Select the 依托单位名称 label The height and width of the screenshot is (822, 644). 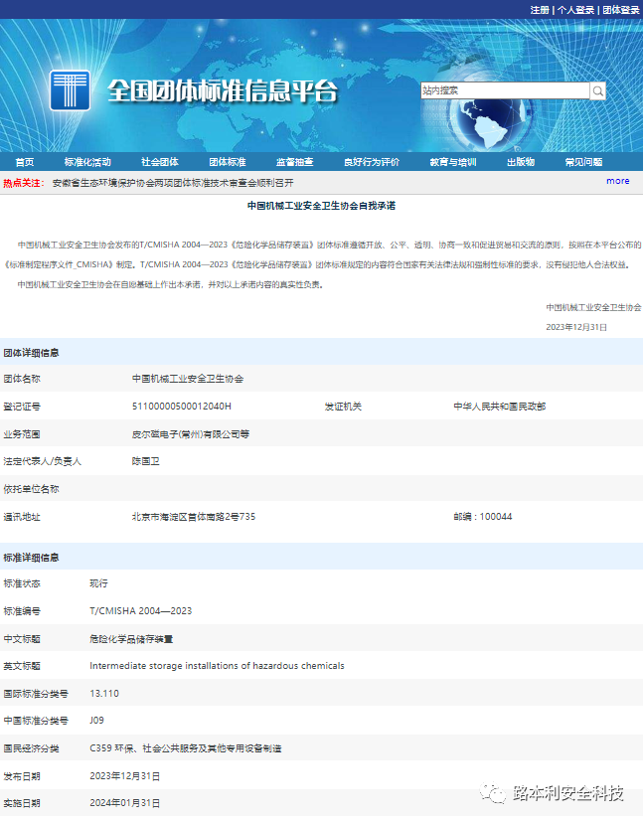click(32, 489)
